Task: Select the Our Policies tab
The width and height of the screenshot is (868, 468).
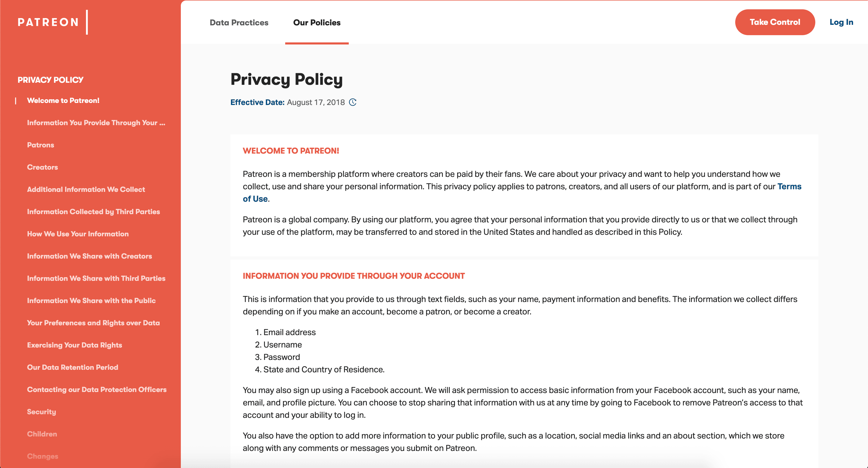Action: 317,22
